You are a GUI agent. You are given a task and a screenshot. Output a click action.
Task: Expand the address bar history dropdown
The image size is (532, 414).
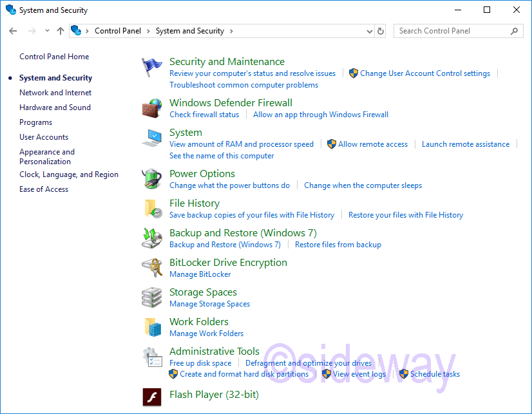pos(369,31)
